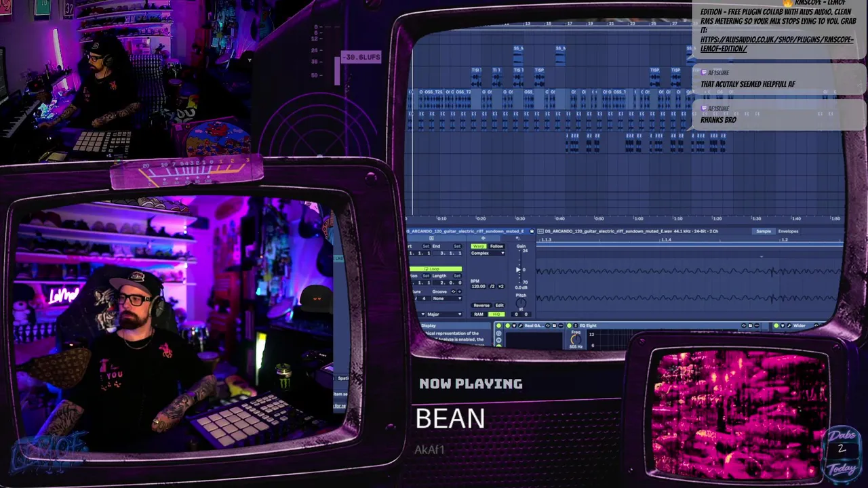Toggle the Follow button beside Warp
Viewport: 868px width, 488px height.
tap(497, 246)
